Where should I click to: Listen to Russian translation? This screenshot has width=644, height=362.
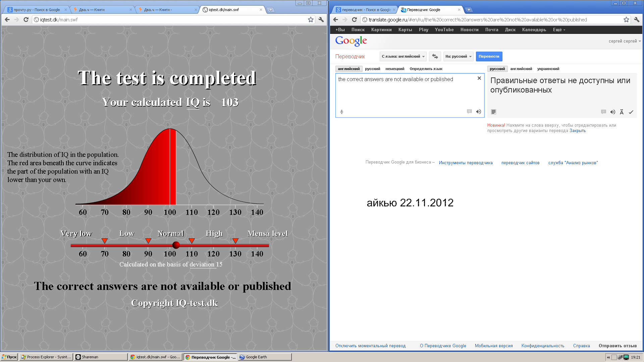click(613, 112)
